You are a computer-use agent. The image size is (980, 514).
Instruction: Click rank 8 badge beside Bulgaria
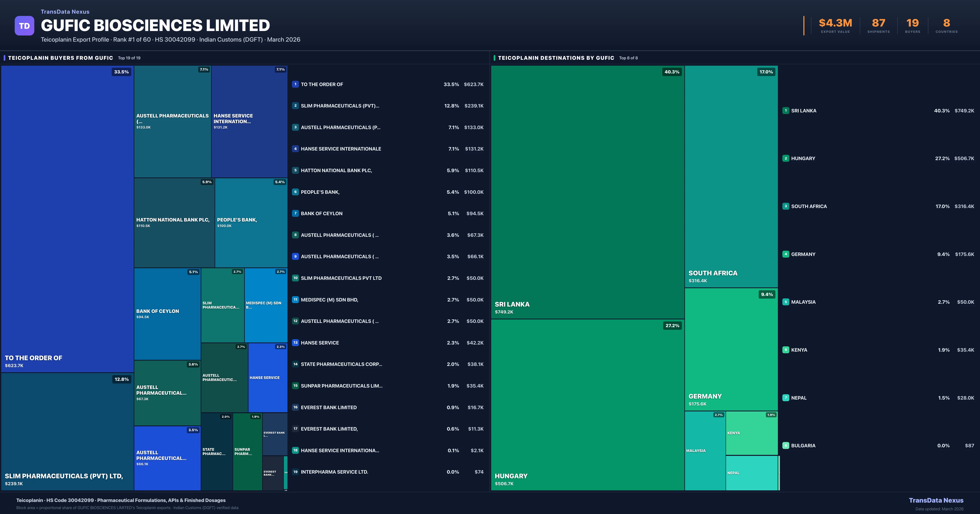(x=786, y=445)
